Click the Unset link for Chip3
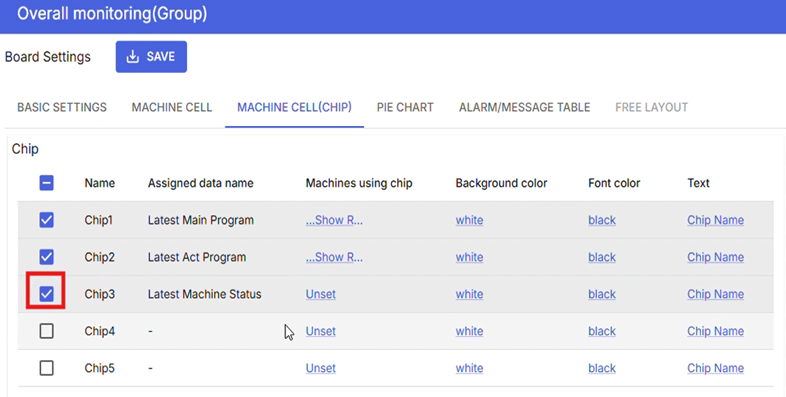This screenshot has width=786, height=397. pyautogui.click(x=321, y=294)
